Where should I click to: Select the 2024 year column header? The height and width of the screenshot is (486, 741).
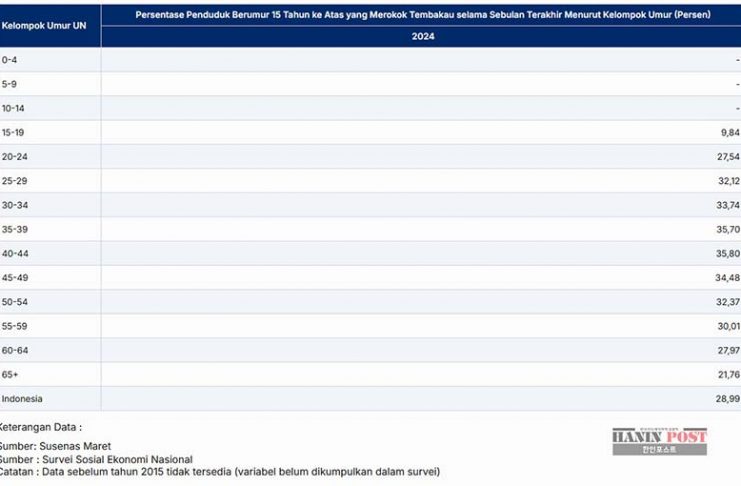[421, 36]
